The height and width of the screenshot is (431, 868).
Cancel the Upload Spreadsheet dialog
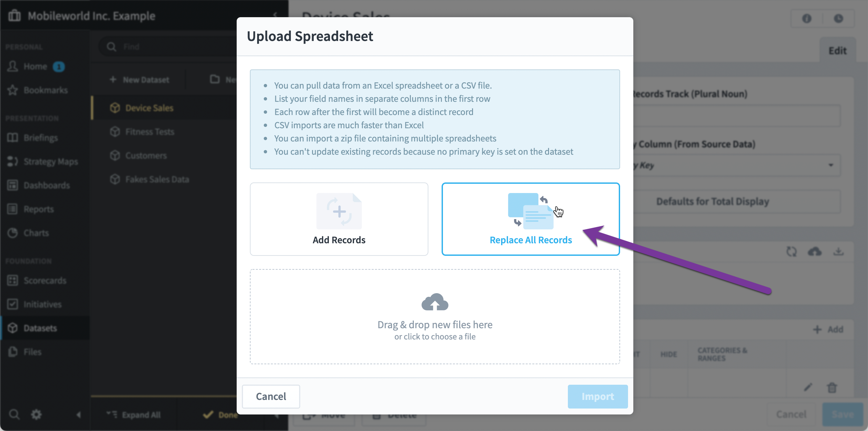pyautogui.click(x=271, y=396)
